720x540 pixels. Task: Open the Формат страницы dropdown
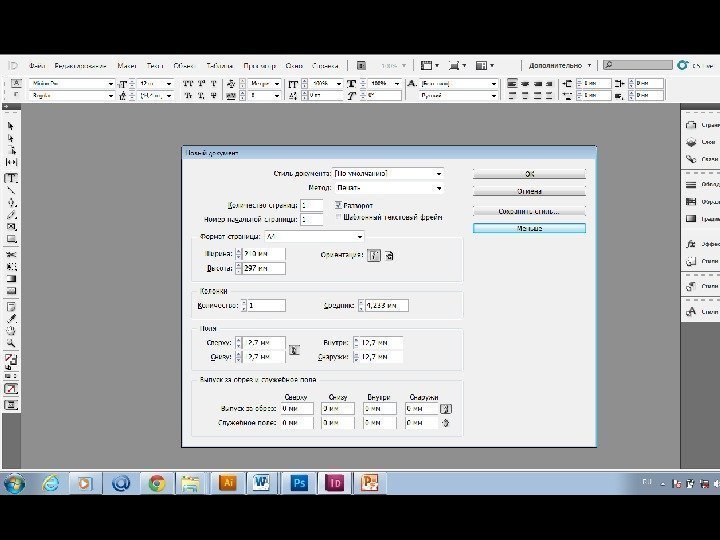[315, 236]
